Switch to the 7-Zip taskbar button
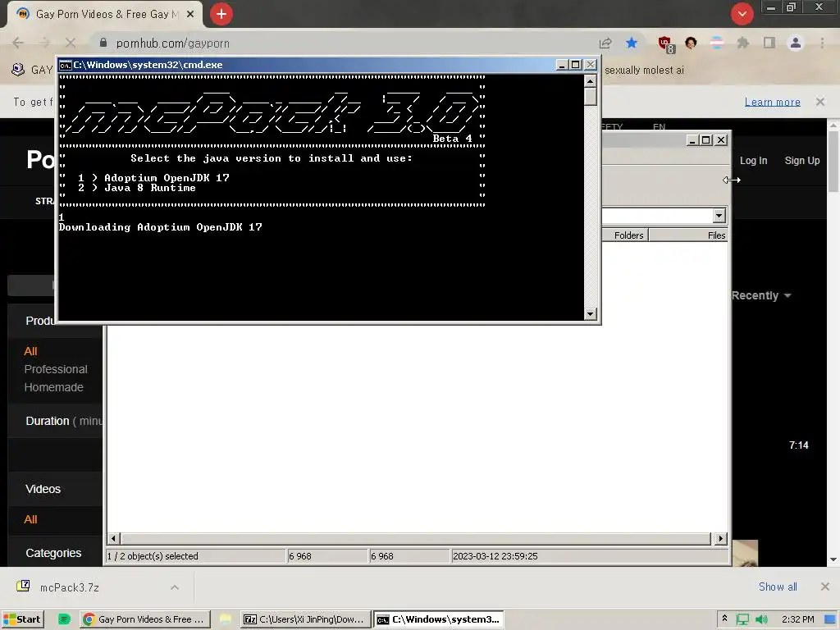The image size is (840, 630). [305, 619]
